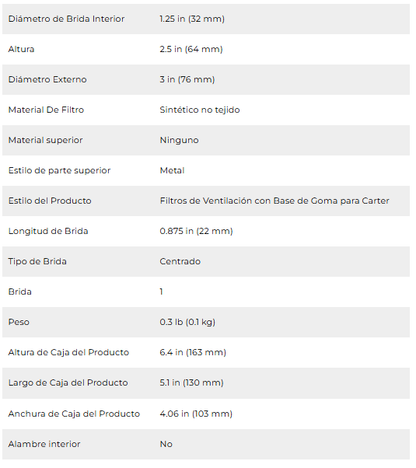Click Filtros de Ventilación con Base de Goma text
The width and height of the screenshot is (416, 468).
[x=249, y=201]
